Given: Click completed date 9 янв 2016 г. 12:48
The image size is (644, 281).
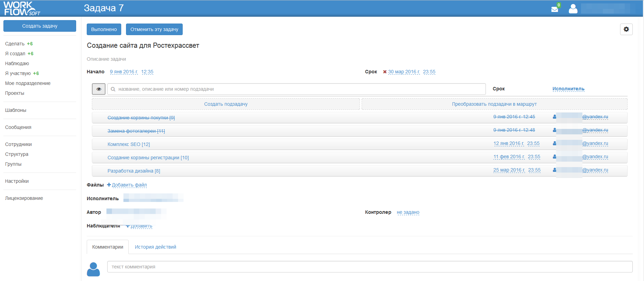Looking at the screenshot, I should point(514,130).
